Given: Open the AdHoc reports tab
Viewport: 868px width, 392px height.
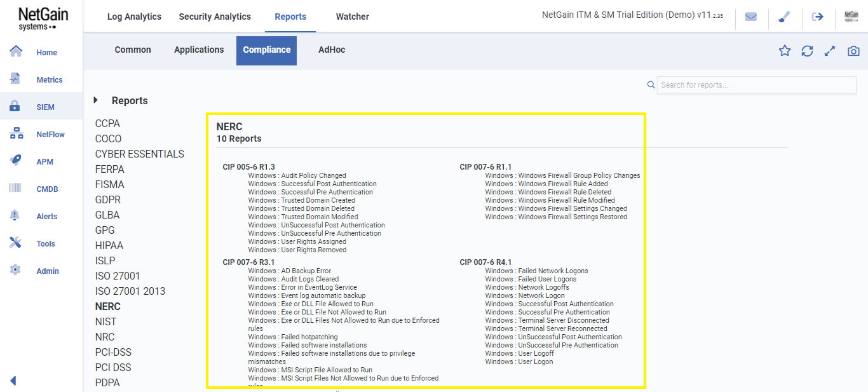Looking at the screenshot, I should (x=332, y=50).
